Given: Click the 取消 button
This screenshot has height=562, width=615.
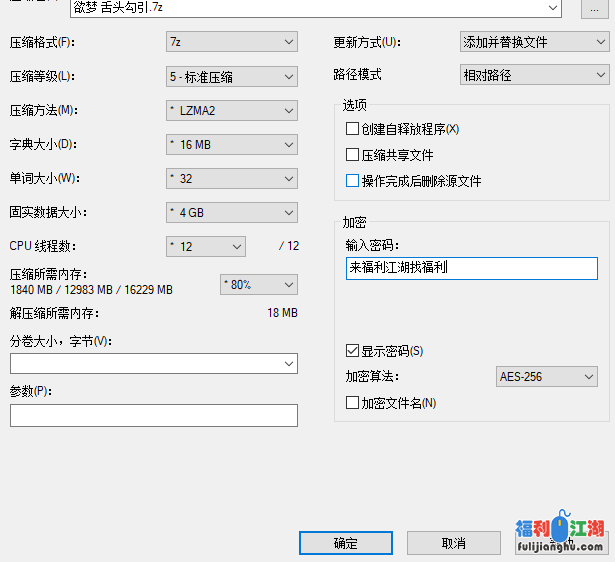Looking at the screenshot, I should click(452, 543).
